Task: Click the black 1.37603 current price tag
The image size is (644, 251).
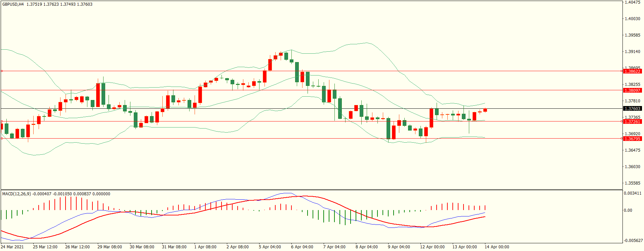Action: [632, 109]
